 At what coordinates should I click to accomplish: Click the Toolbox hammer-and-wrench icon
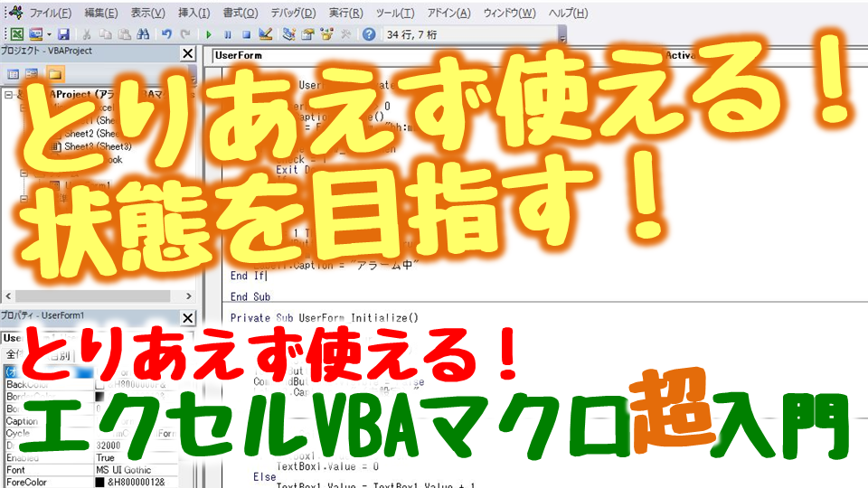[346, 34]
